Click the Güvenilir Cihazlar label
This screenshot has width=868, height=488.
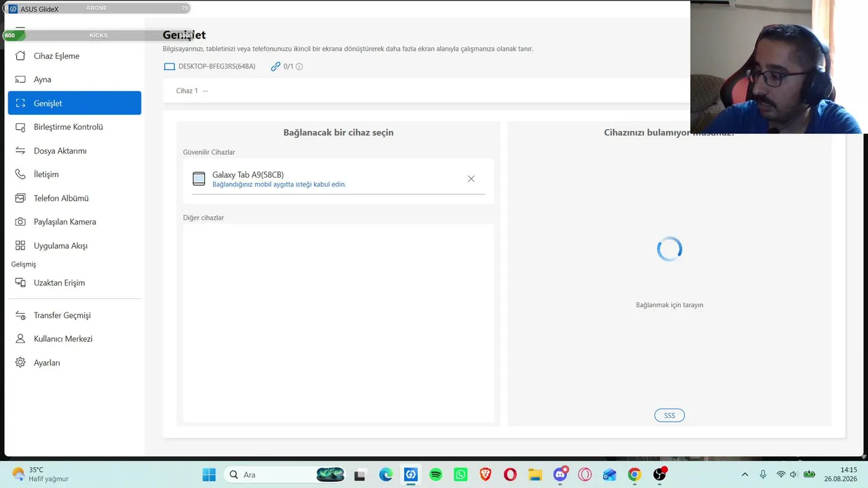pos(209,152)
